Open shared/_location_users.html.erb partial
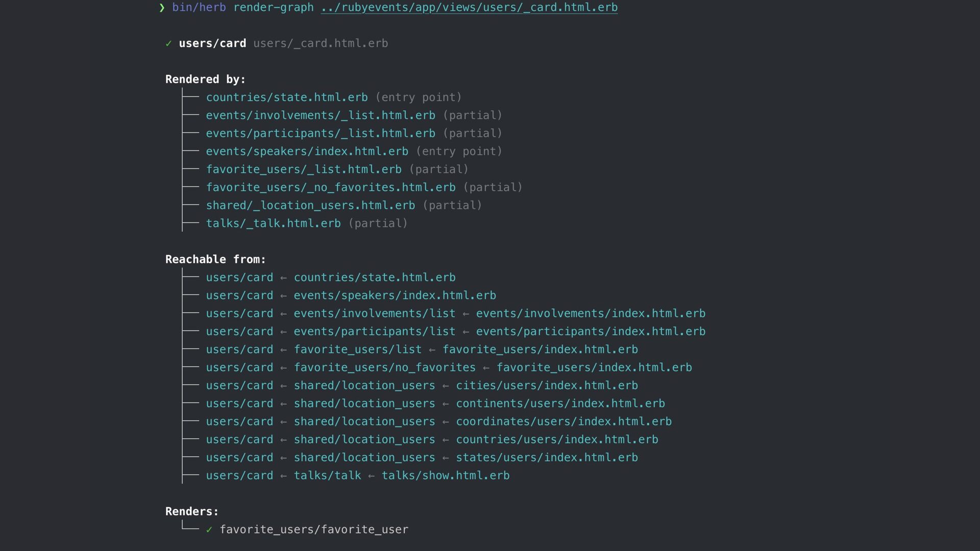The height and width of the screenshot is (551, 980). tap(310, 206)
